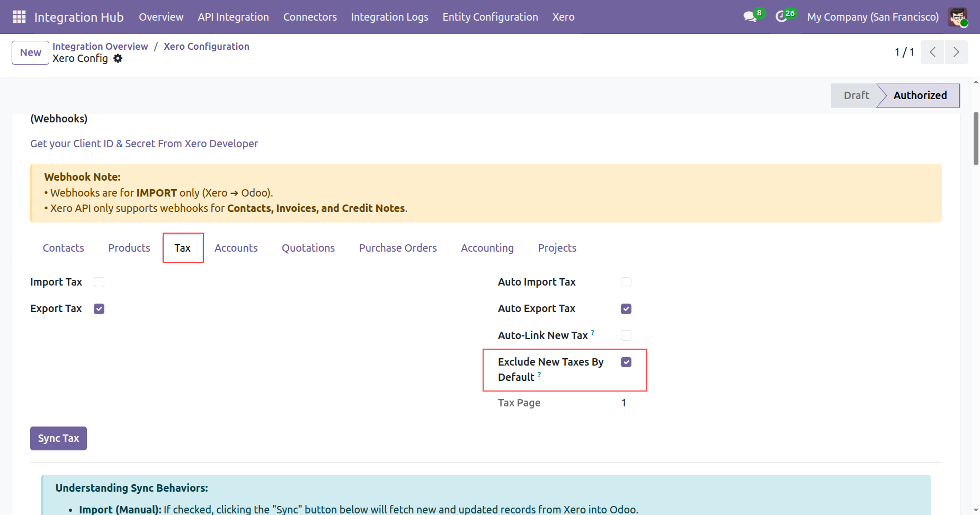Open Get your Client ID & Secret link
Screen dimensions: 980x515
(x=144, y=144)
